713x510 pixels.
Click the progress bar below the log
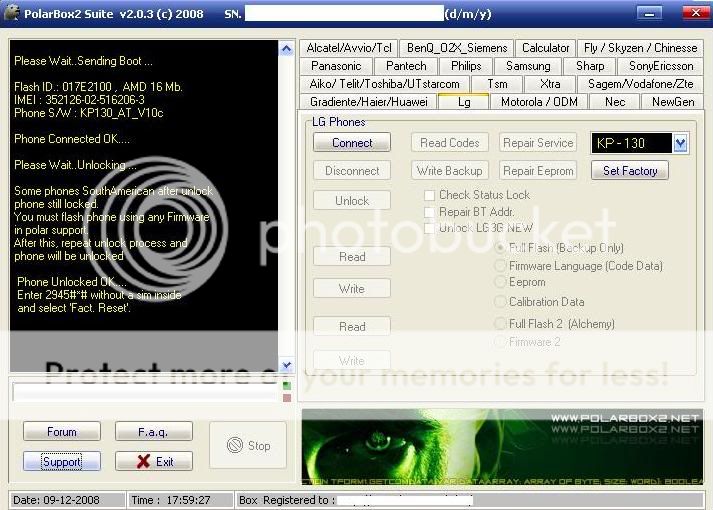tap(146, 392)
